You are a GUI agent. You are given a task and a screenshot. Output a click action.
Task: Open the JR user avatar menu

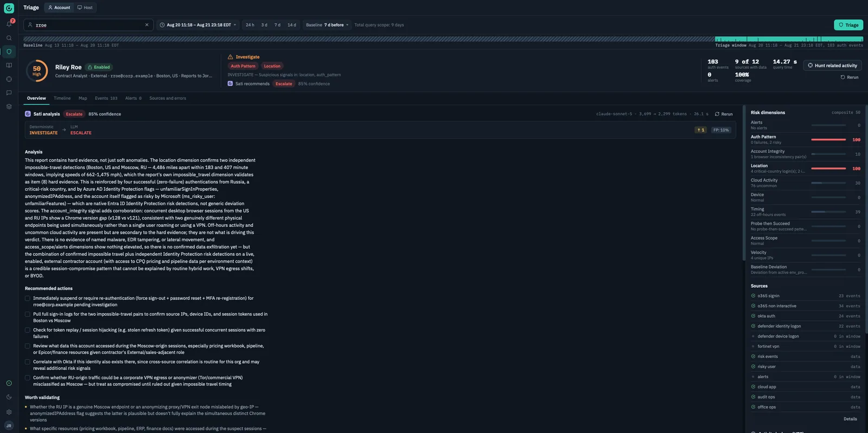click(x=9, y=425)
